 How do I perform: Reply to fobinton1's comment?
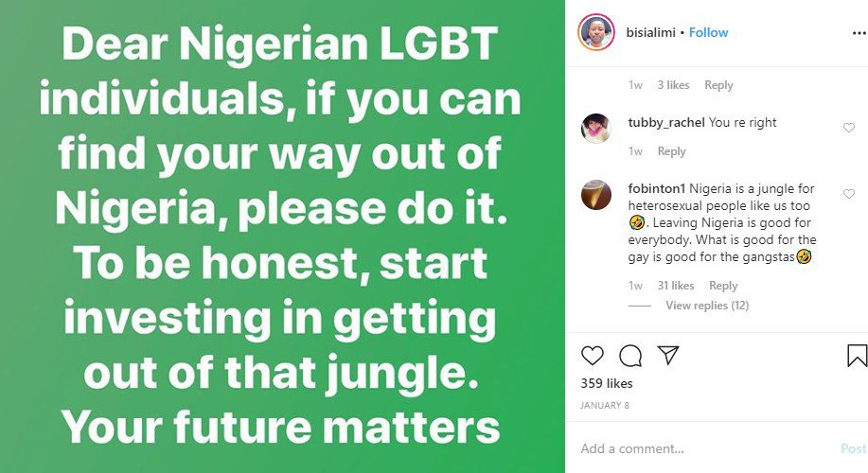point(723,286)
